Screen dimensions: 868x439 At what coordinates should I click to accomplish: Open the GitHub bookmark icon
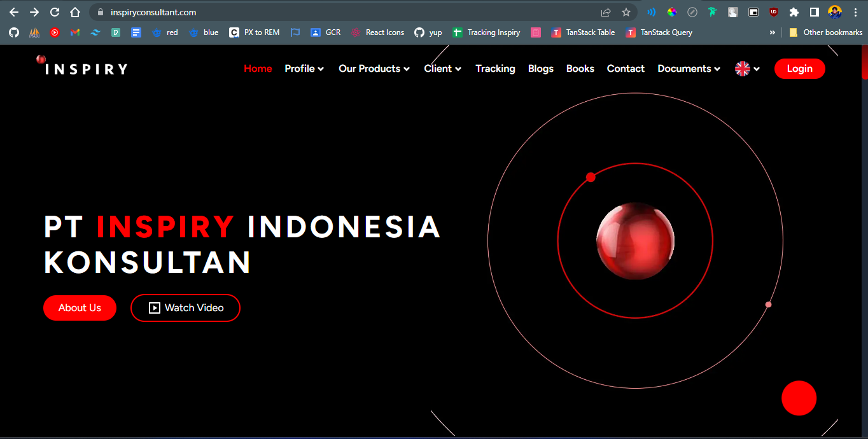(14, 32)
